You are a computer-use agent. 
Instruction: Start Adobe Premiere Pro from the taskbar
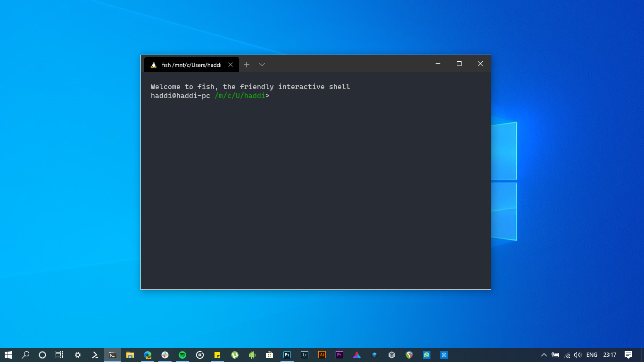pyautogui.click(x=339, y=354)
